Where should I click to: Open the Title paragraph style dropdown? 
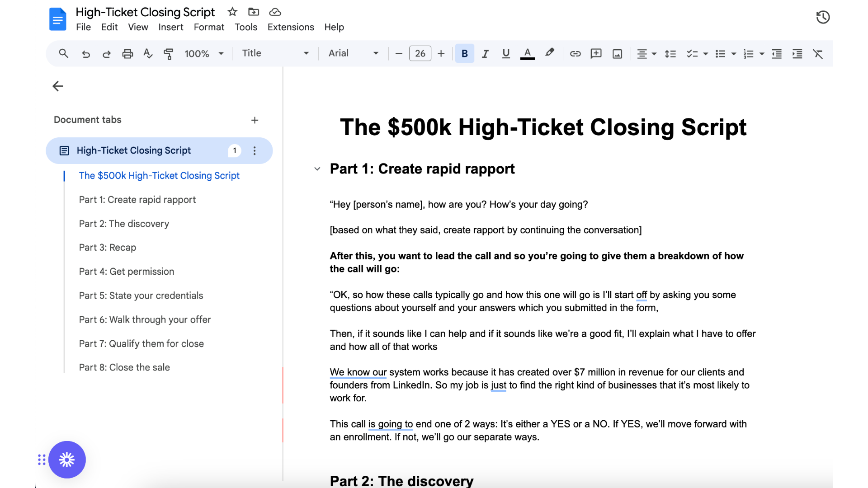tap(275, 53)
